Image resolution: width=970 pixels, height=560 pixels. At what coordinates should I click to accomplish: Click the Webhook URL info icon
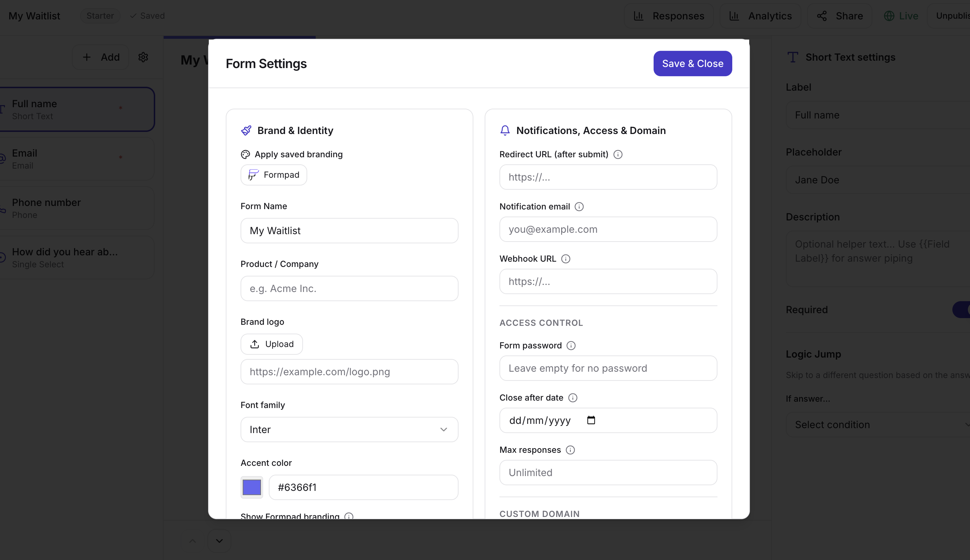pyautogui.click(x=565, y=259)
